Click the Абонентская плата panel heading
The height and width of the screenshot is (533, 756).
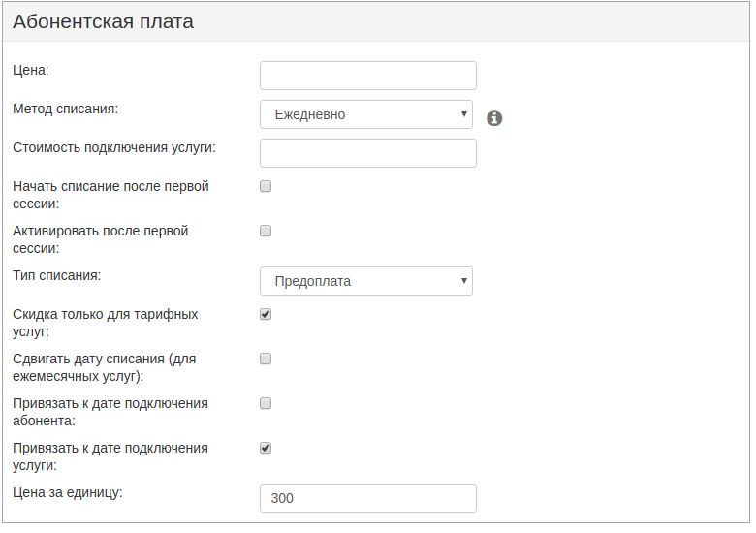[x=103, y=21]
